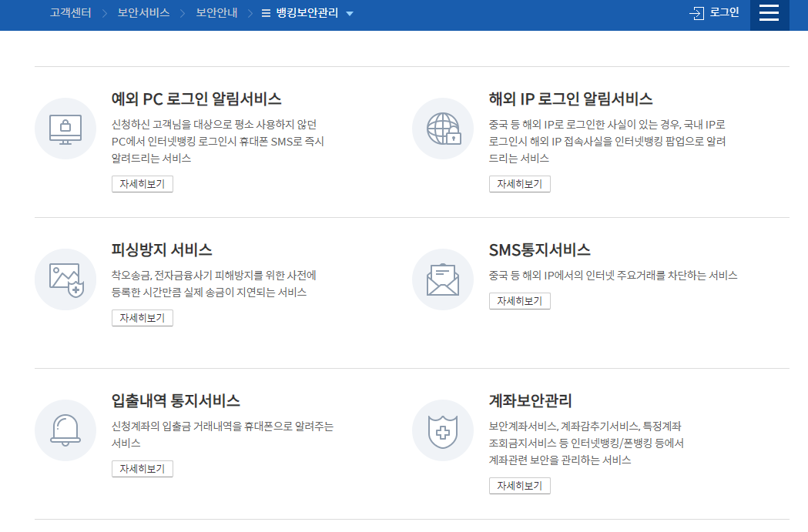Click the shield icon for 계좌보안관리
This screenshot has height=532, width=808.
442,430
